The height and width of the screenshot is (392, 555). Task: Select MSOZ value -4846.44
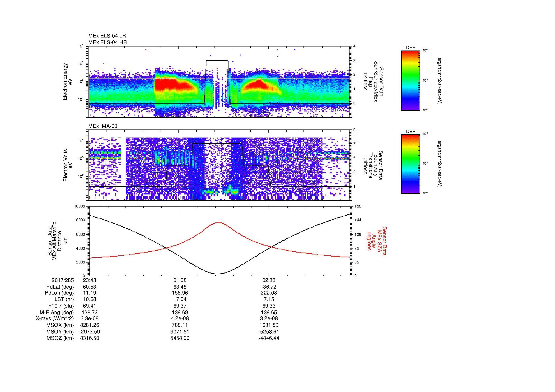pyautogui.click(x=269, y=338)
